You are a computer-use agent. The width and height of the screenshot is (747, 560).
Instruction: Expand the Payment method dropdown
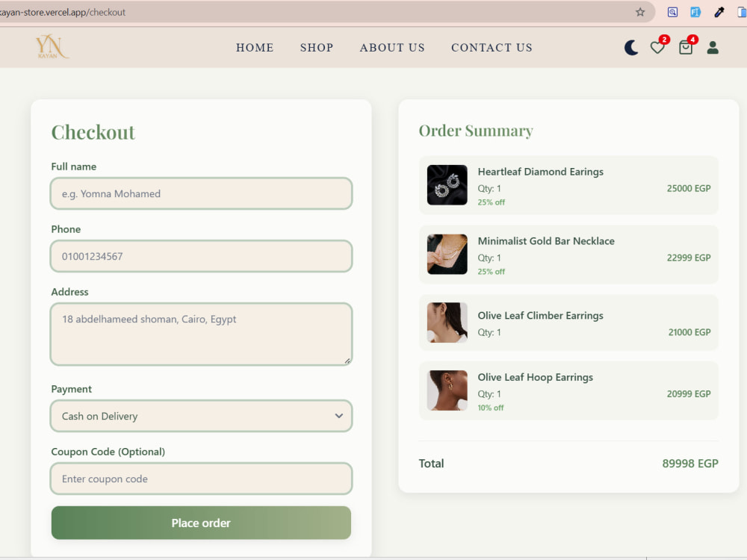[x=201, y=416]
